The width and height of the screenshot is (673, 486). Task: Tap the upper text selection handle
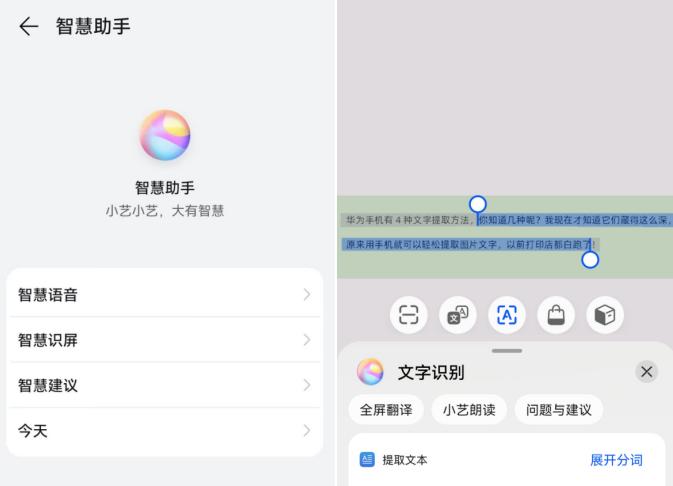coord(478,204)
